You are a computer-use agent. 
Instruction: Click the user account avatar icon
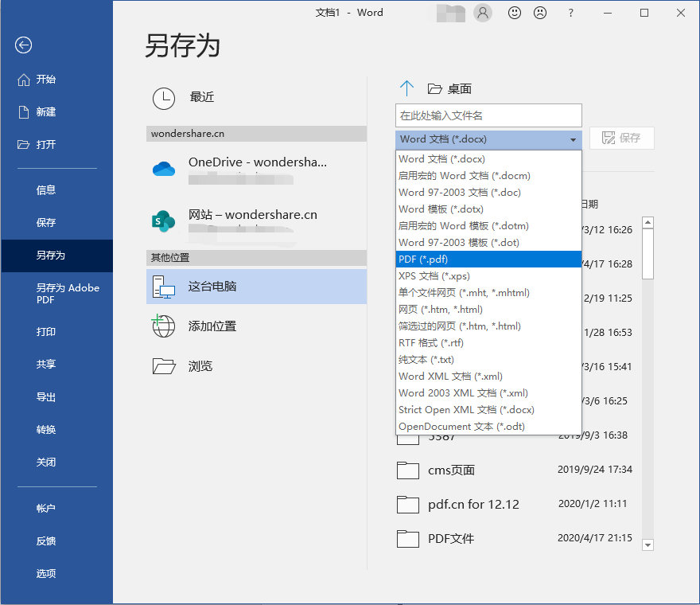pos(483,13)
